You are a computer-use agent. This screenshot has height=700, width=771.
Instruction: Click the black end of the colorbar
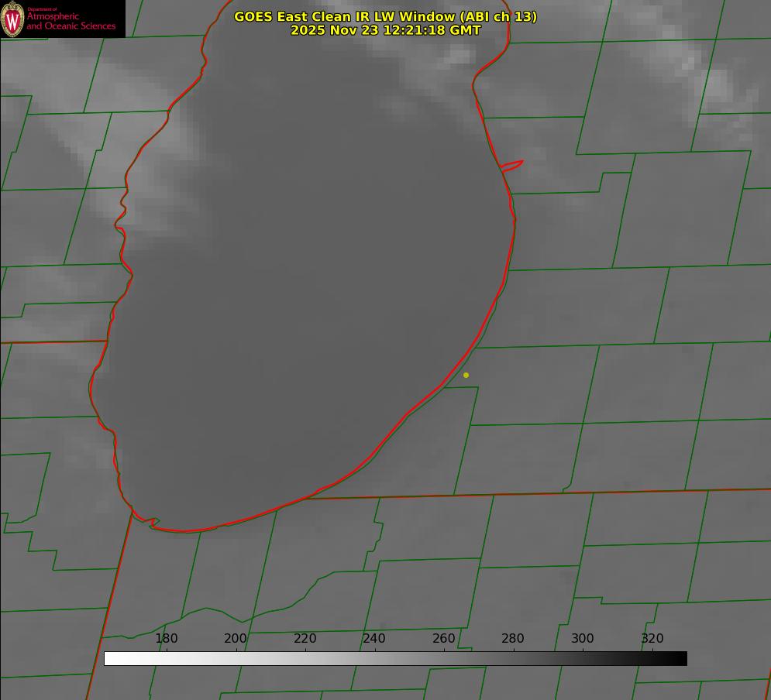[681, 658]
